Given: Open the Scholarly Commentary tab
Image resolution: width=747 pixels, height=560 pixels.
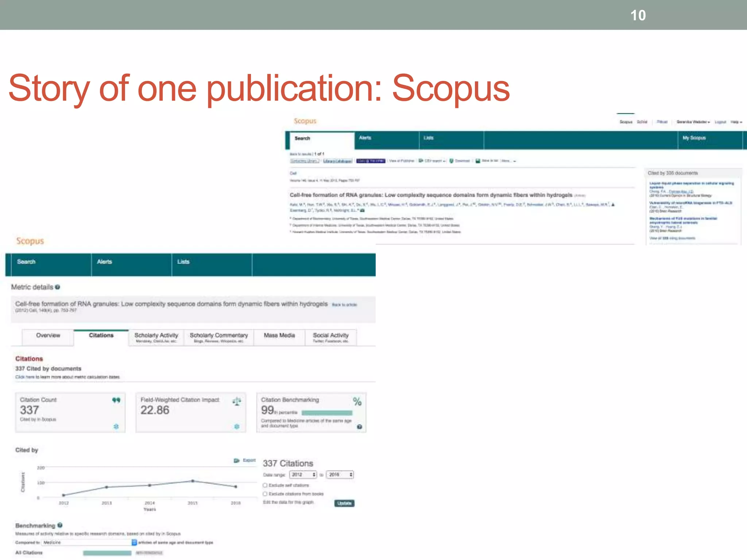Looking at the screenshot, I should 218,337.
